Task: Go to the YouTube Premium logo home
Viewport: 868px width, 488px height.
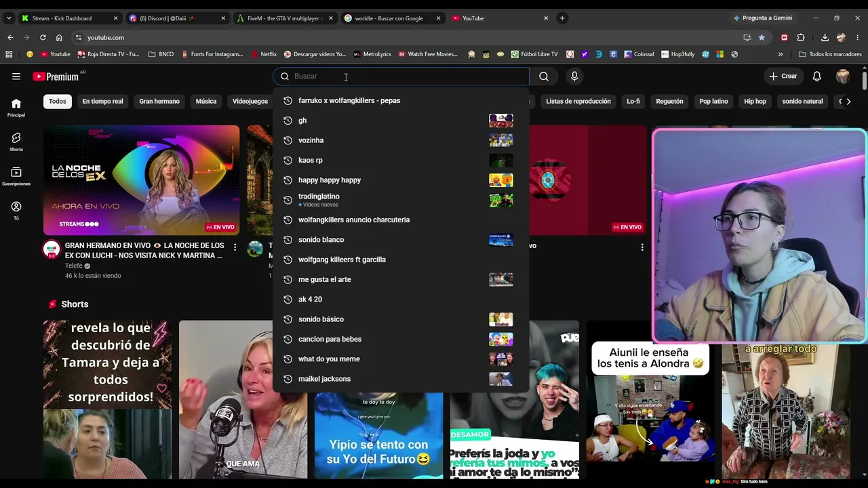Action: coord(56,77)
